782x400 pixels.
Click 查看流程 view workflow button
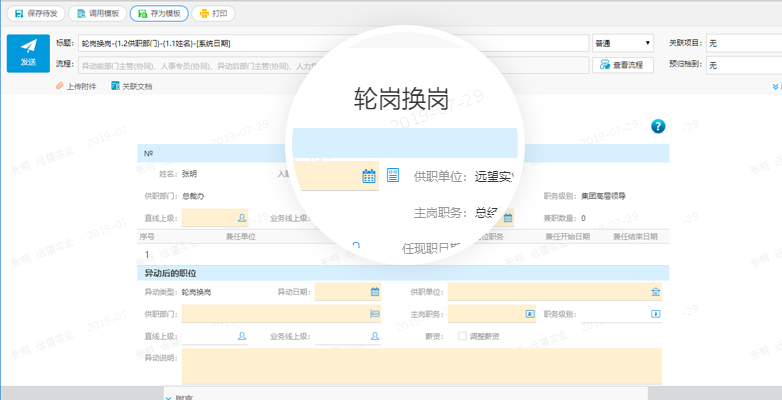pos(624,65)
